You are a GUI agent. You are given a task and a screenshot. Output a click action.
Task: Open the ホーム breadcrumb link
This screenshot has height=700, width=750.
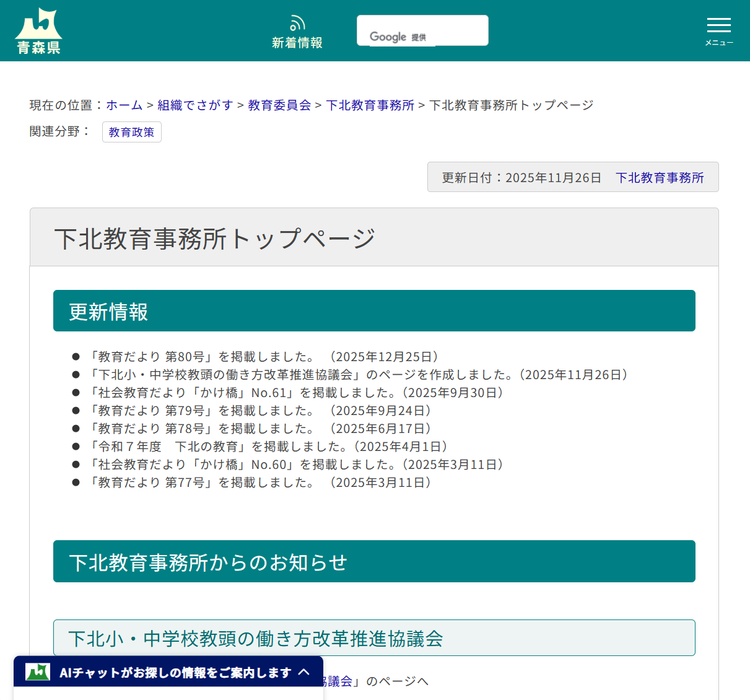coord(123,105)
